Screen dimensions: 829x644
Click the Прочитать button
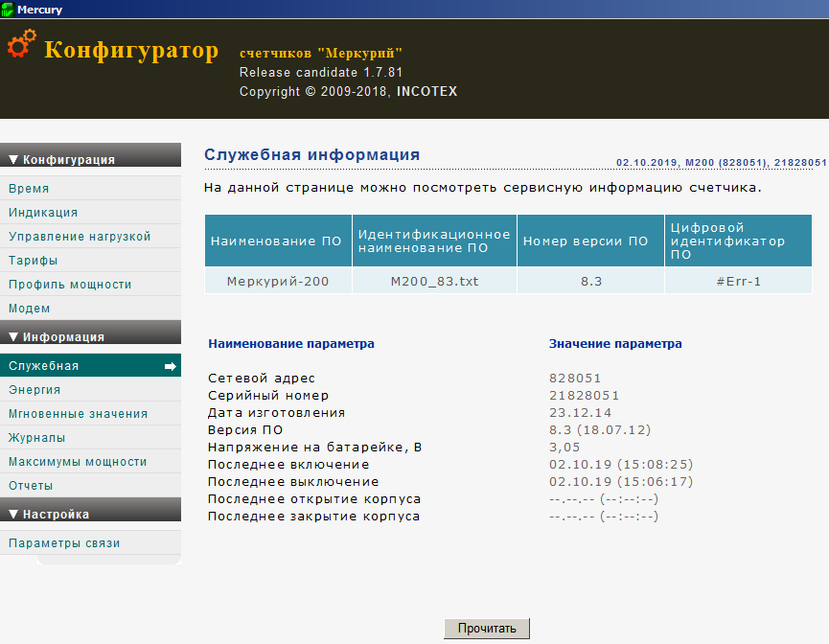pyautogui.click(x=487, y=628)
